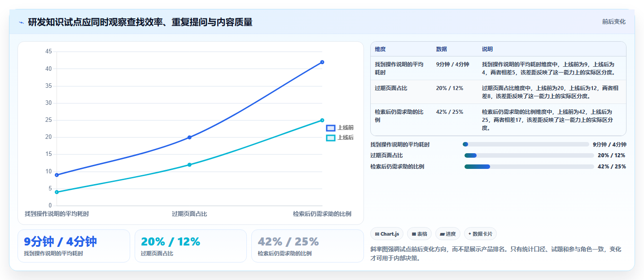Click the 过期页面占比 table row label
Image resolution: width=644 pixels, height=280 pixels.
pos(391,88)
